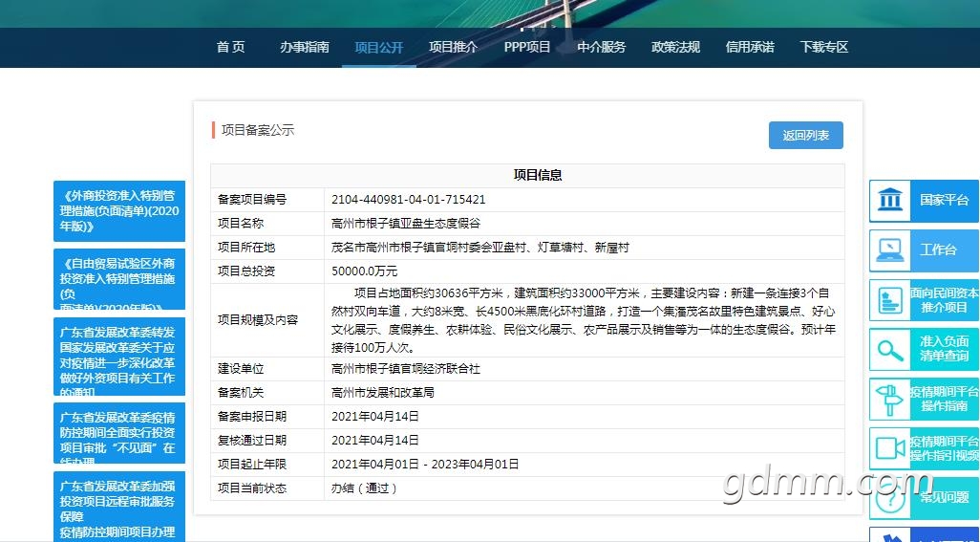Click the 项目总投资 row label

click(246, 271)
